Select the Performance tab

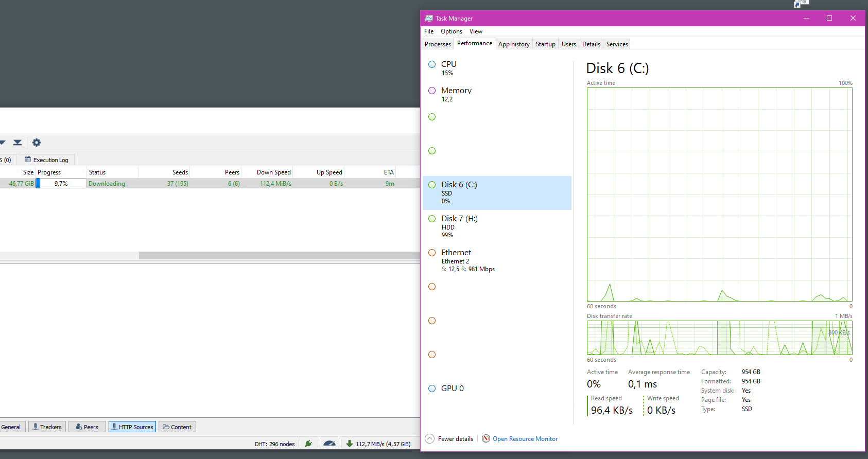(475, 43)
